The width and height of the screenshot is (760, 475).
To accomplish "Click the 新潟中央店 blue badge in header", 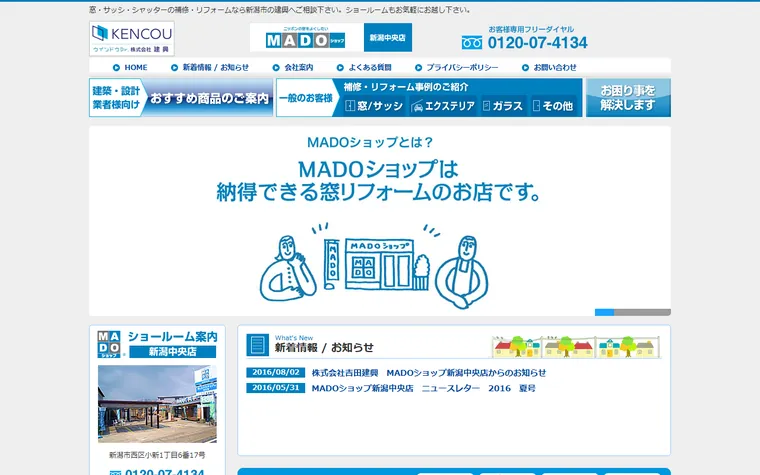I will tap(388, 37).
